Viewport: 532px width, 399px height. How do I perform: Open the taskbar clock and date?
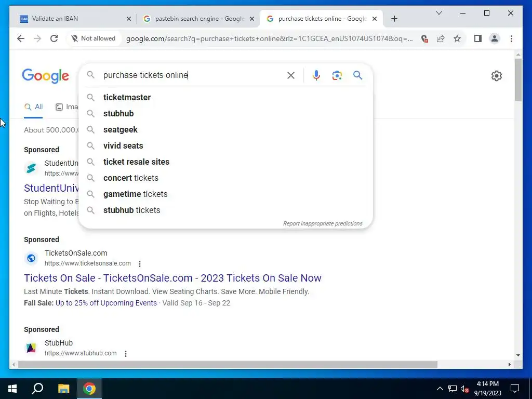click(487, 389)
